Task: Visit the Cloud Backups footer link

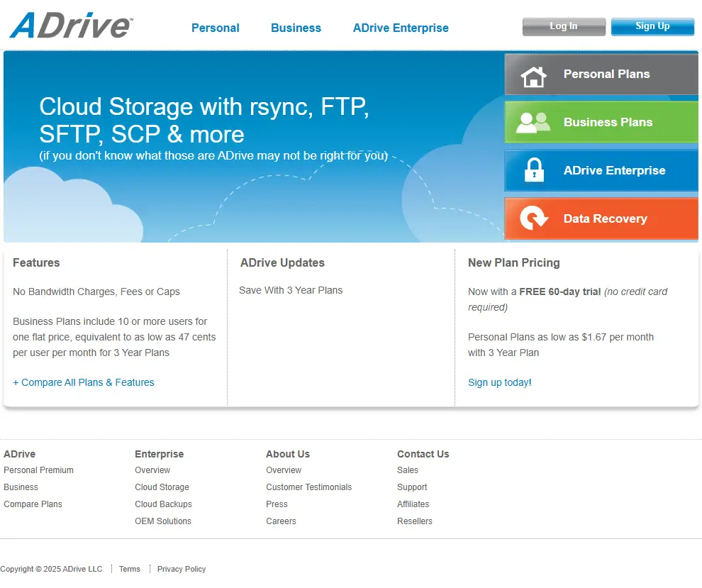Action: click(x=163, y=504)
